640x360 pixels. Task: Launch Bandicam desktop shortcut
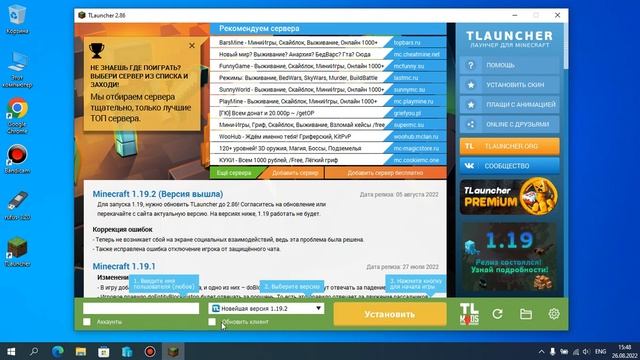[x=17, y=159]
